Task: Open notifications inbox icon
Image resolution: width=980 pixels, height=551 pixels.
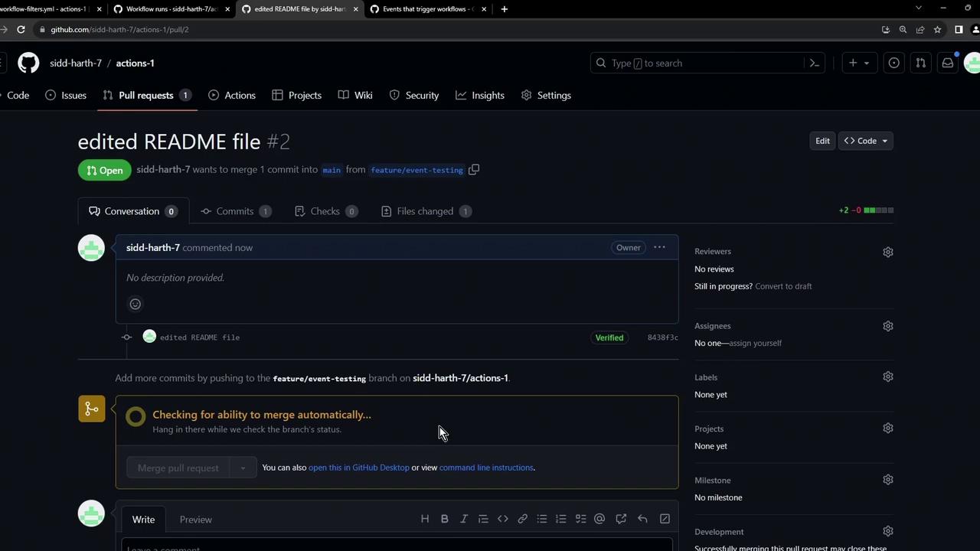Action: (948, 63)
